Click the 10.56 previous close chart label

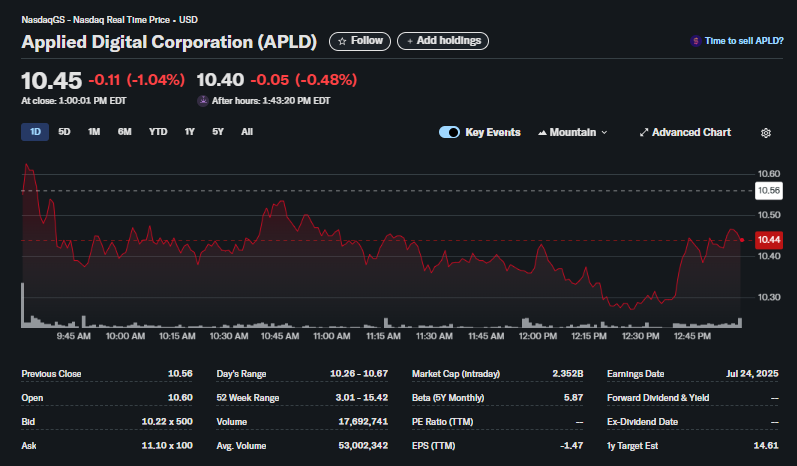point(769,191)
